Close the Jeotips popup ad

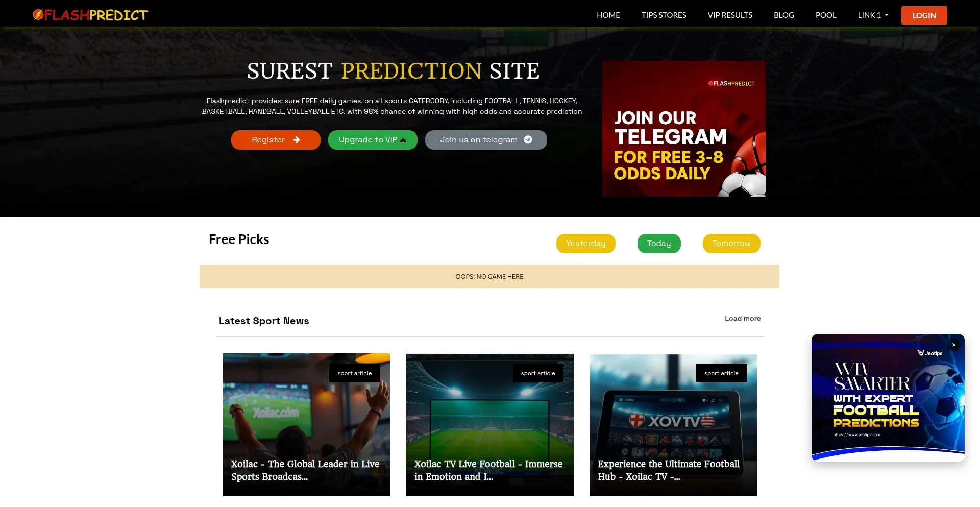pos(953,345)
